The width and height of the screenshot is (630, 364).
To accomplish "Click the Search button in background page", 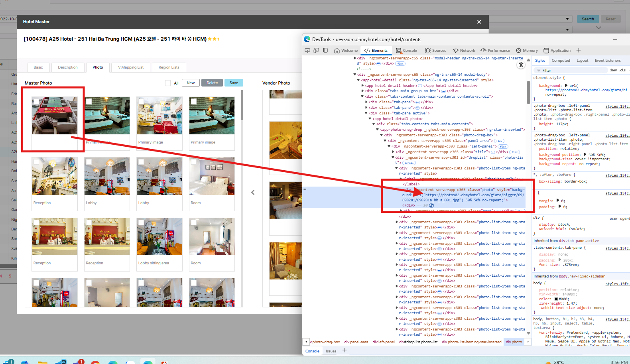I will click(x=588, y=19).
